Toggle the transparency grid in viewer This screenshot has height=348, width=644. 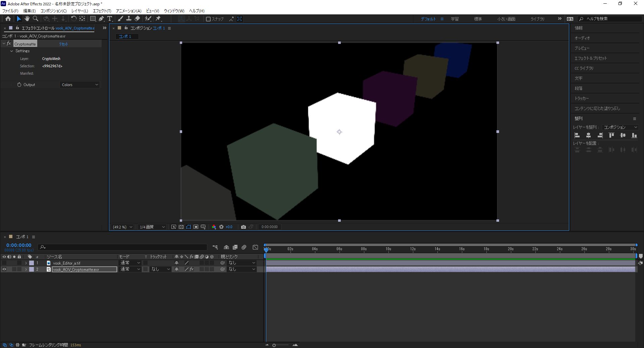pyautogui.click(x=181, y=227)
